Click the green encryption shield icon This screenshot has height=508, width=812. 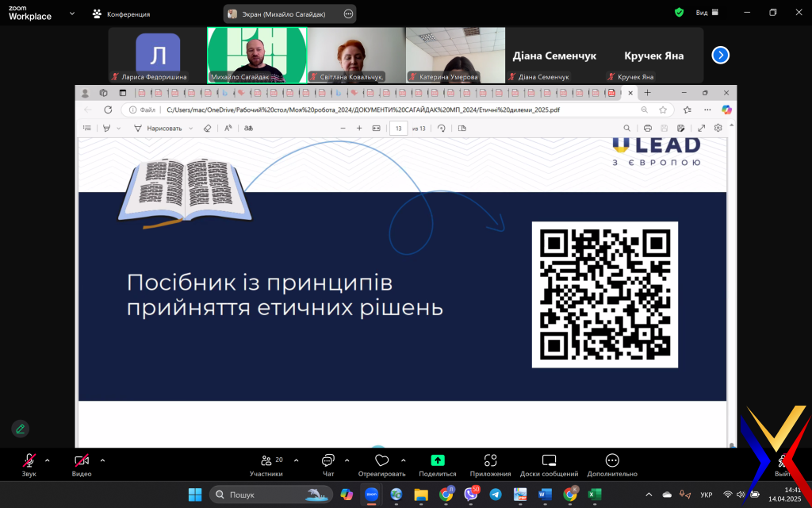679,13
